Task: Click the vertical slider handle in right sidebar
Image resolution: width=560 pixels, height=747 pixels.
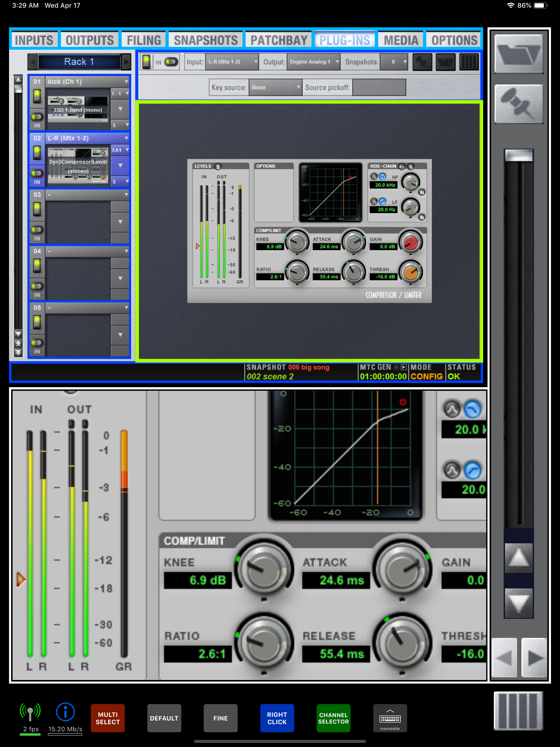Action: click(x=519, y=155)
